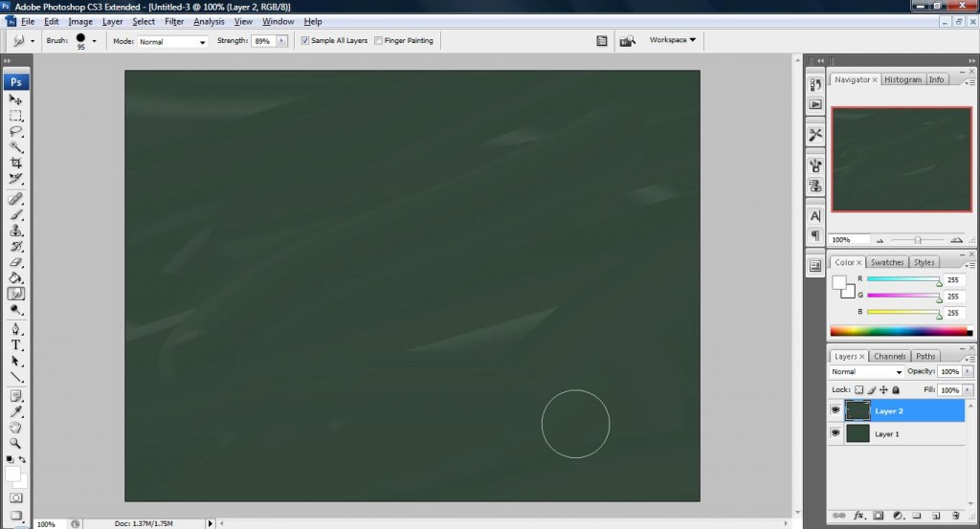Click the red R color slider
Screen dimensions: 980x529
pyautogui.click(x=902, y=278)
